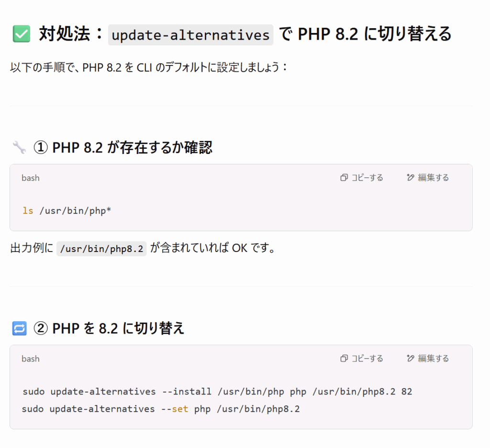Click heading ② PHP を 8.2 に切り替え
The image size is (490, 448).
pyautogui.click(x=109, y=328)
